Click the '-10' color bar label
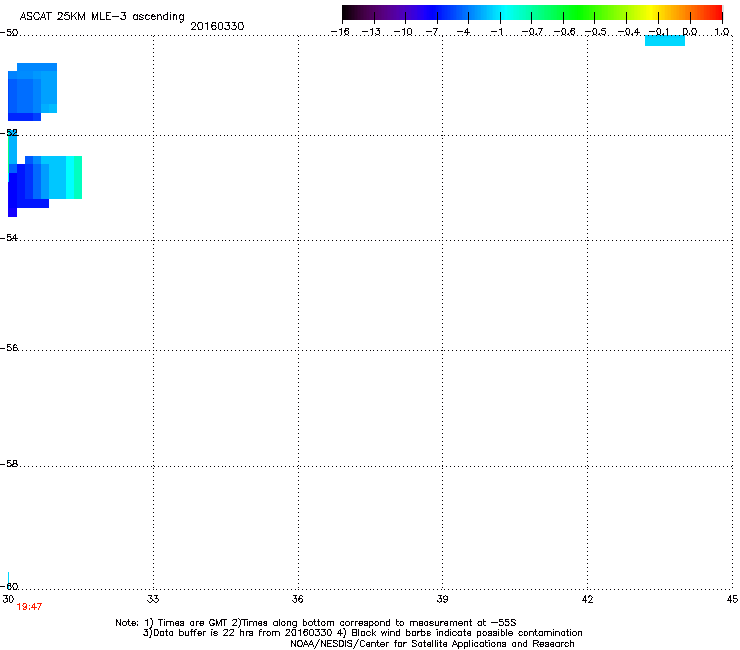740x650 pixels. tap(403, 32)
